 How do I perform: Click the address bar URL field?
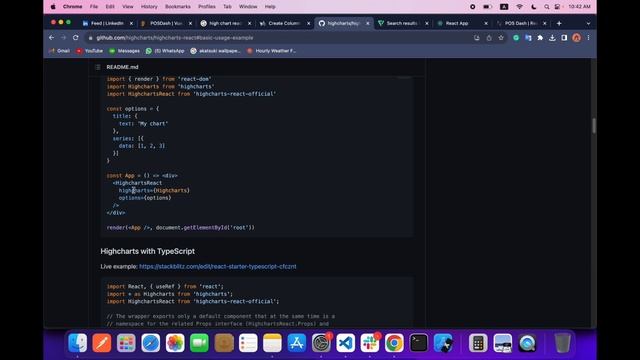(x=278, y=38)
